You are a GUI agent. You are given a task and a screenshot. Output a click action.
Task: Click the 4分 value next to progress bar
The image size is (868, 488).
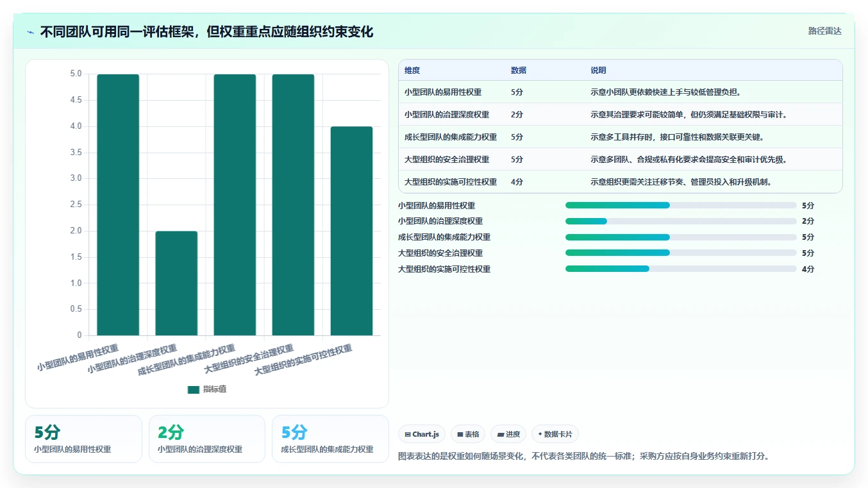click(808, 269)
